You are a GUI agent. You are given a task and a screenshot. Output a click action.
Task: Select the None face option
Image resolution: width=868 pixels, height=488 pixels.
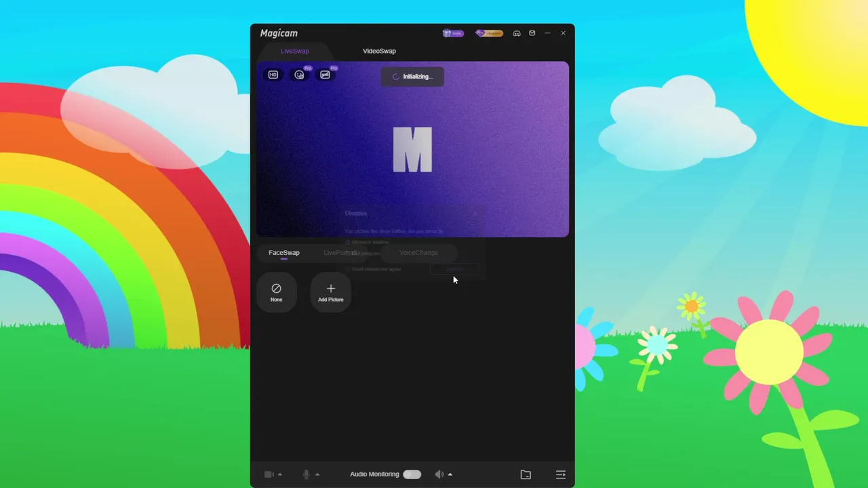click(277, 292)
